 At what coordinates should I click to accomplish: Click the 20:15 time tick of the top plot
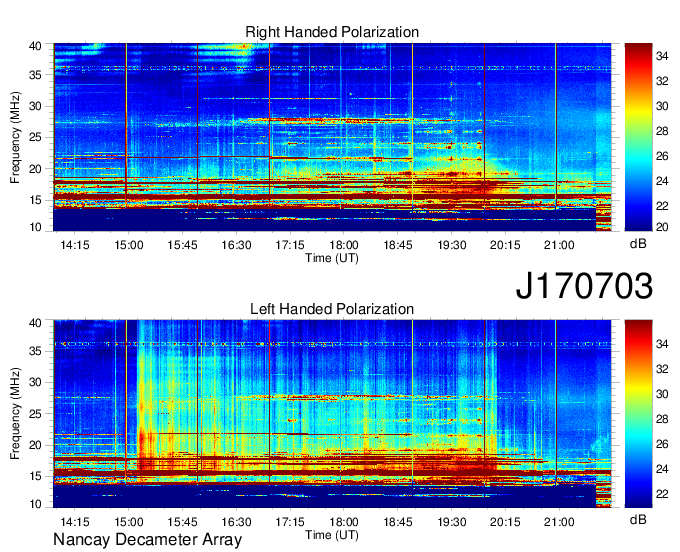(505, 245)
